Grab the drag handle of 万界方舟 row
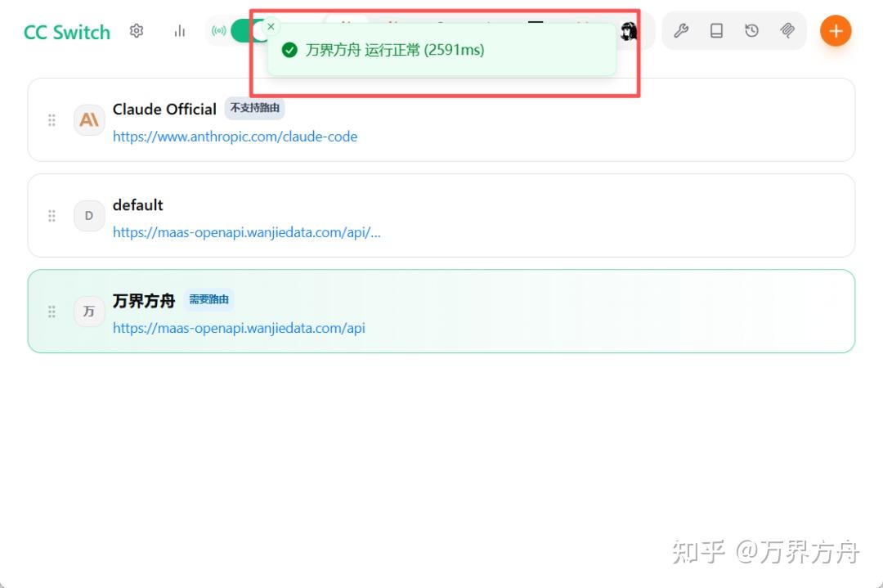The height and width of the screenshot is (588, 883). click(52, 312)
